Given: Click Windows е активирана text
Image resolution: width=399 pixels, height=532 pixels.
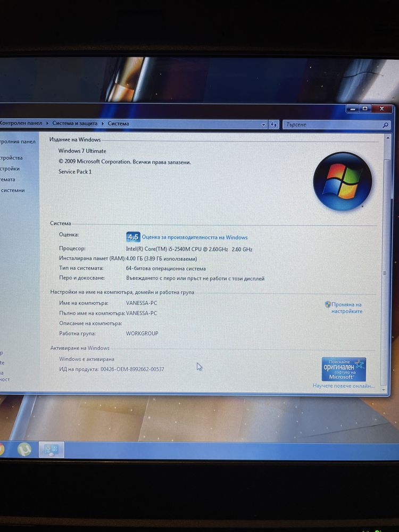Looking at the screenshot, I should click(87, 359).
